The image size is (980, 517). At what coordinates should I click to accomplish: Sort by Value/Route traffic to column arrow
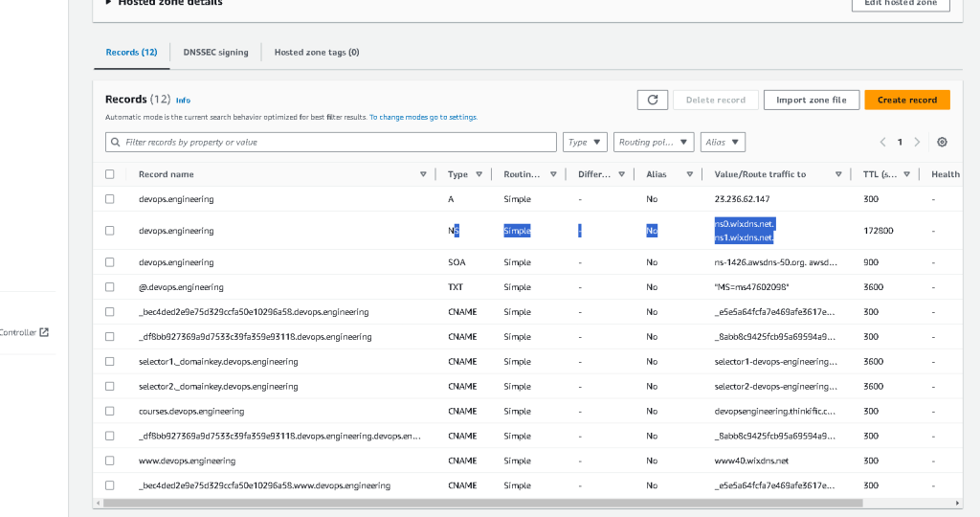pyautogui.click(x=838, y=174)
